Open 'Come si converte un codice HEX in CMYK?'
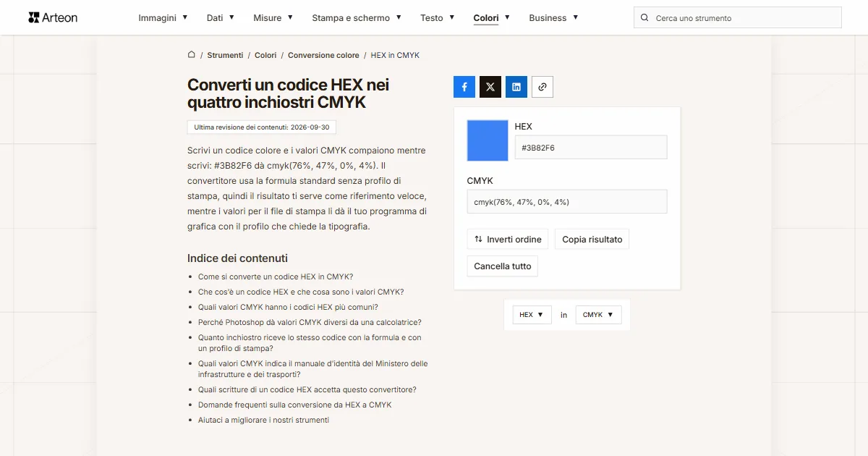The image size is (868, 456). point(276,276)
